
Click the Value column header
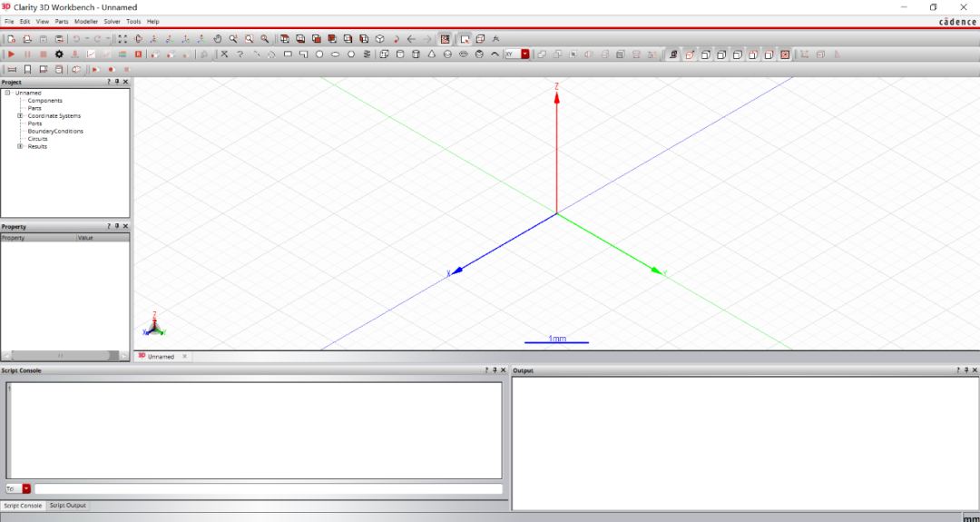click(103, 238)
